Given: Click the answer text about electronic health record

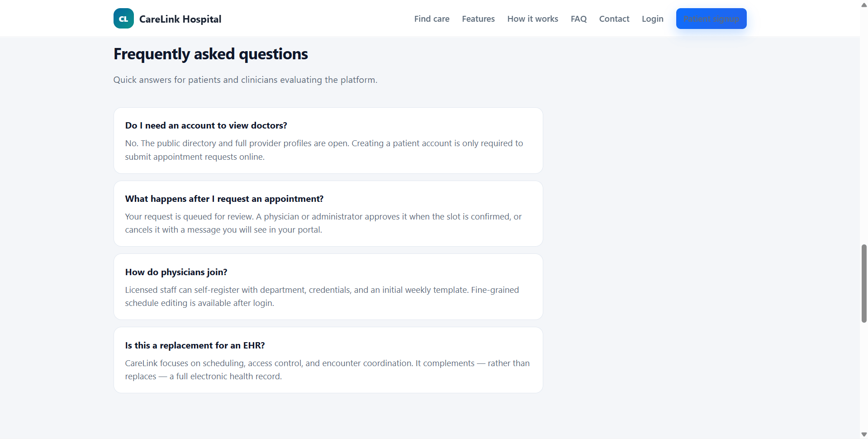Looking at the screenshot, I should [x=327, y=370].
